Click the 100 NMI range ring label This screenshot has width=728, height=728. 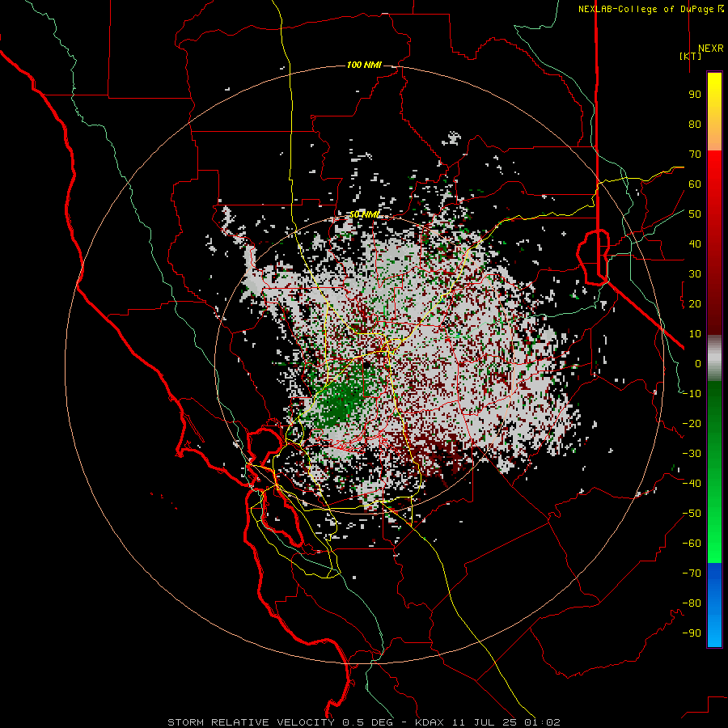365,65
